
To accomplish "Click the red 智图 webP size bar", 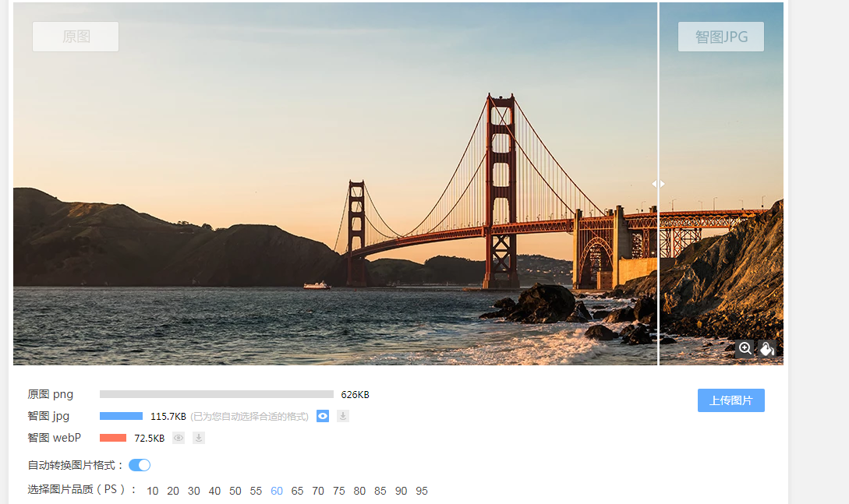I will (x=113, y=438).
